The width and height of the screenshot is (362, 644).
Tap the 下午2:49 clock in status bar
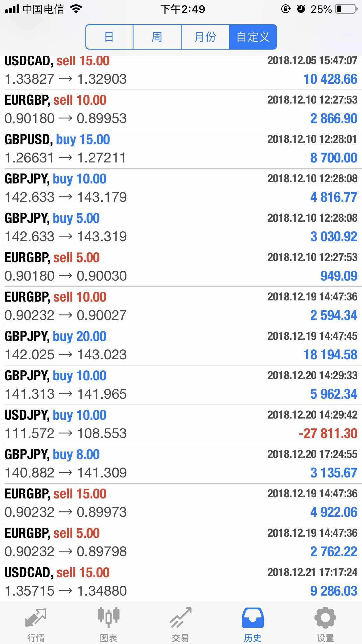coord(183,9)
